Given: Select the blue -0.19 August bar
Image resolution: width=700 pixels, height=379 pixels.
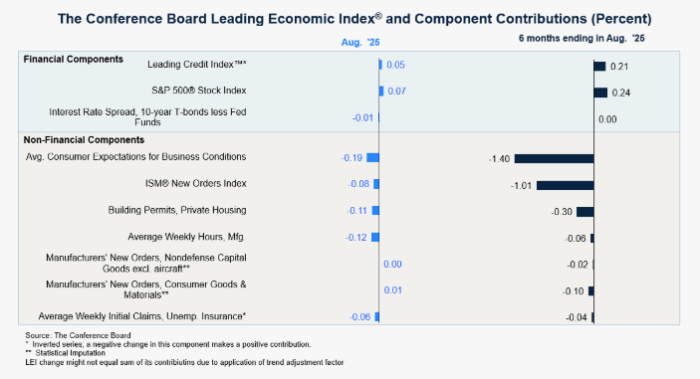Looking at the screenshot, I should (x=373, y=158).
